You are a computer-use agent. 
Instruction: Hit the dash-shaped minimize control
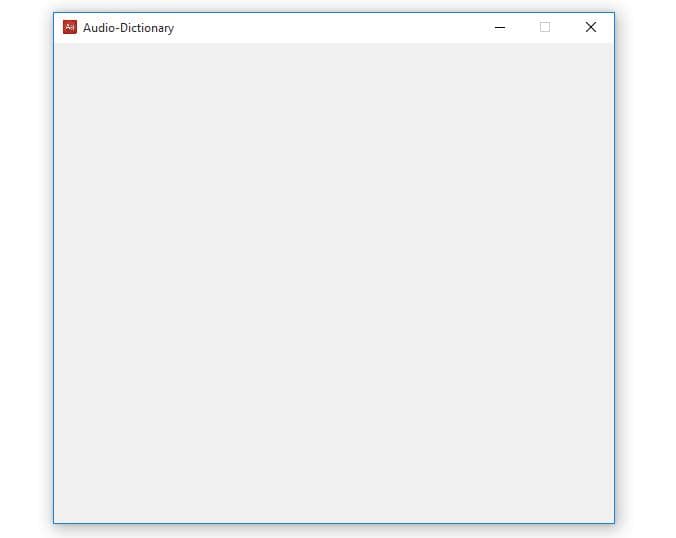pos(500,27)
